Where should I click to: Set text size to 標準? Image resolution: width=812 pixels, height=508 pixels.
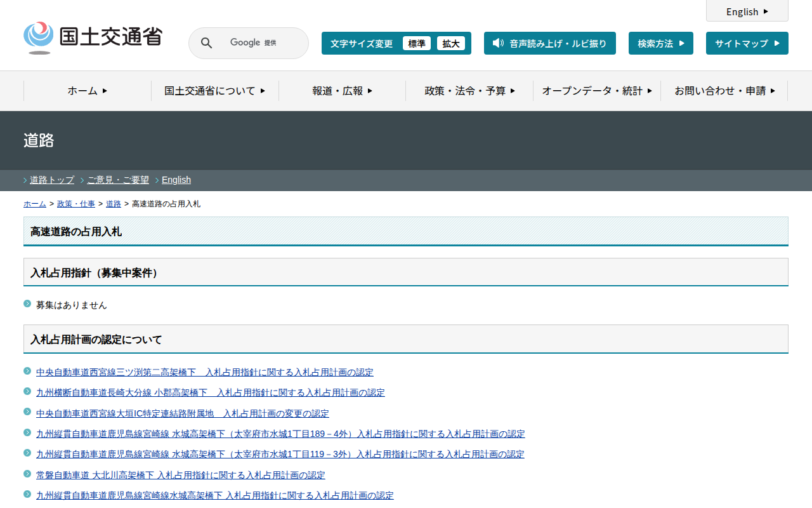coord(417,43)
